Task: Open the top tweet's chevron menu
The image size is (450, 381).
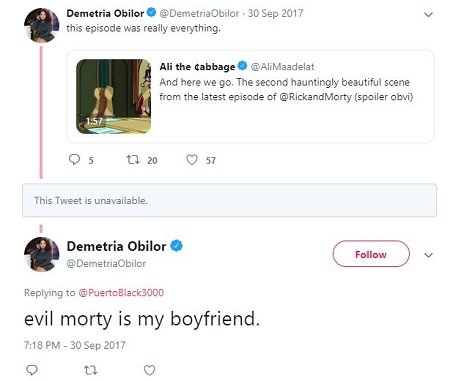Action: click(x=428, y=15)
